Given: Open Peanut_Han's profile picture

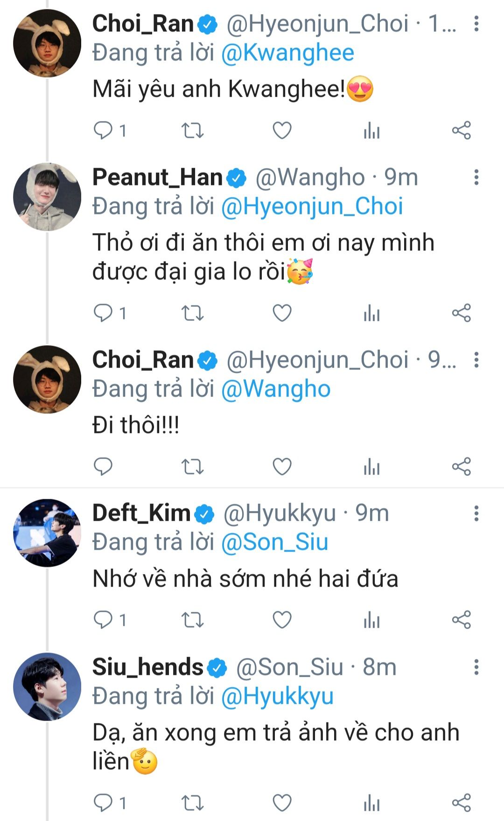Looking at the screenshot, I should pyautogui.click(x=47, y=197).
